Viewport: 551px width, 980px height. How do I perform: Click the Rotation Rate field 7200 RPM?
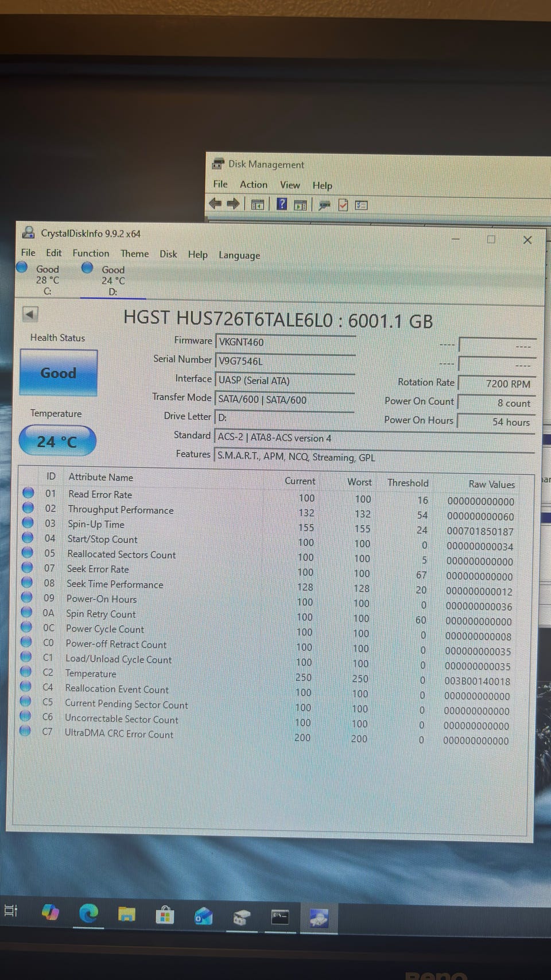click(496, 384)
